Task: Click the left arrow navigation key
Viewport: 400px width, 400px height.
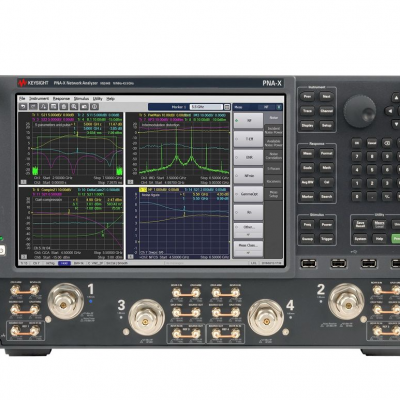Action: point(389,111)
